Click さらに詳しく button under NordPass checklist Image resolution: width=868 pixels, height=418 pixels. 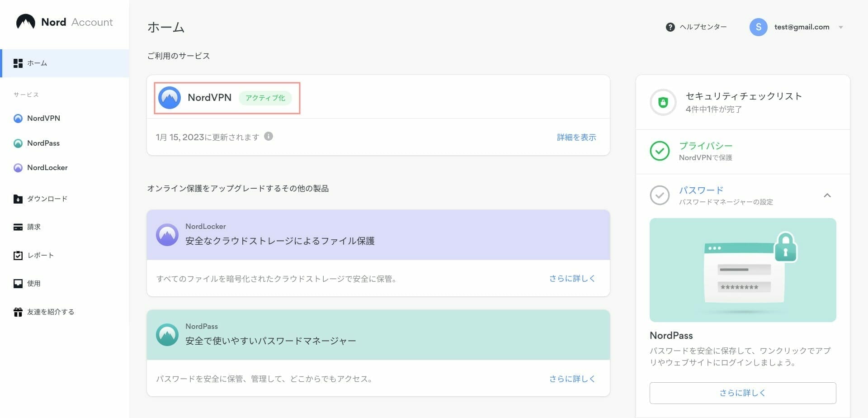coord(743,393)
